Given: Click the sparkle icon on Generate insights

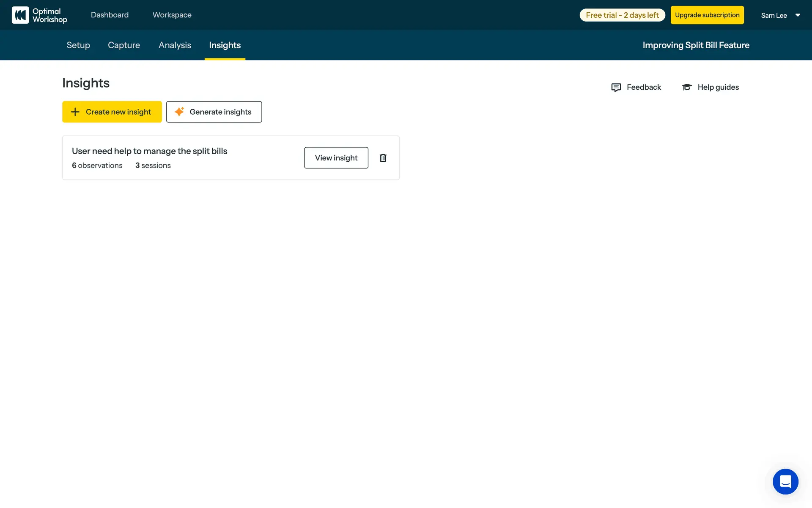Looking at the screenshot, I should [179, 112].
